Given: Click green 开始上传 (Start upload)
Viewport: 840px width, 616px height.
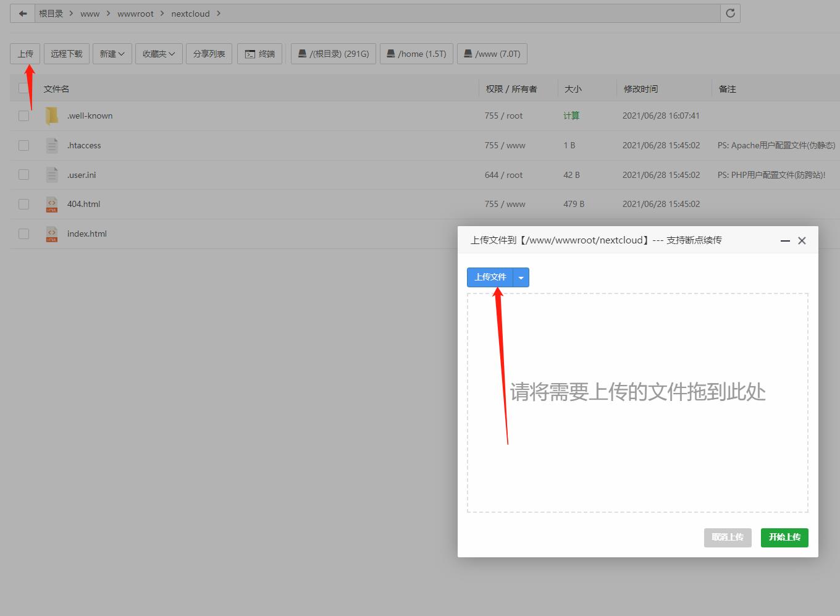Looking at the screenshot, I should pyautogui.click(x=784, y=538).
